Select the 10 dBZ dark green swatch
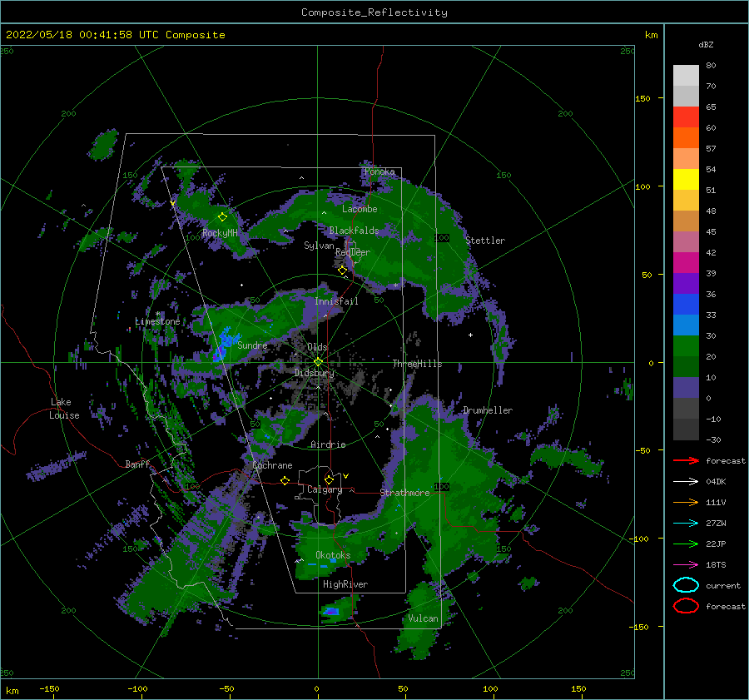Viewport: 749px width, 700px height. (x=686, y=366)
